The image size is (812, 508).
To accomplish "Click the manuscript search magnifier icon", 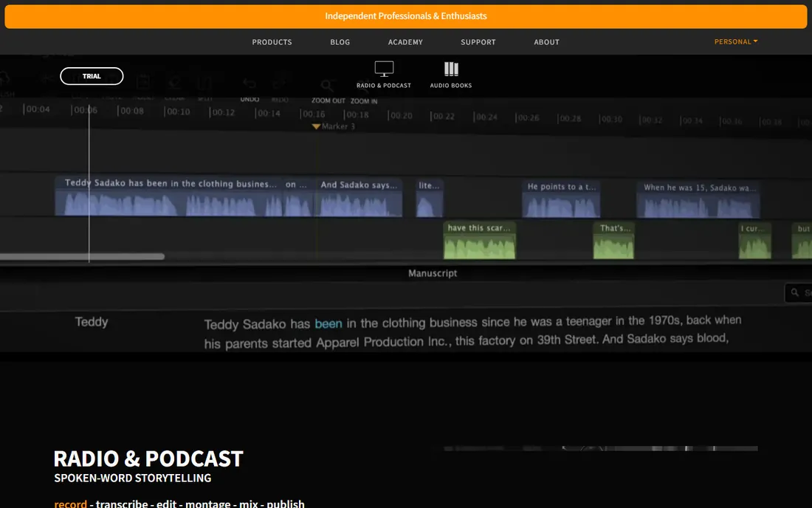I will (x=795, y=292).
